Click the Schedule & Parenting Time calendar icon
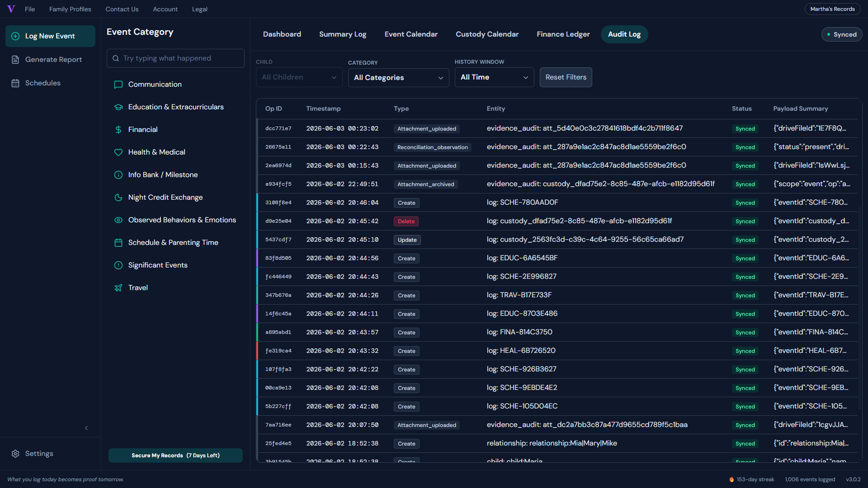868x488 pixels. [x=118, y=243]
